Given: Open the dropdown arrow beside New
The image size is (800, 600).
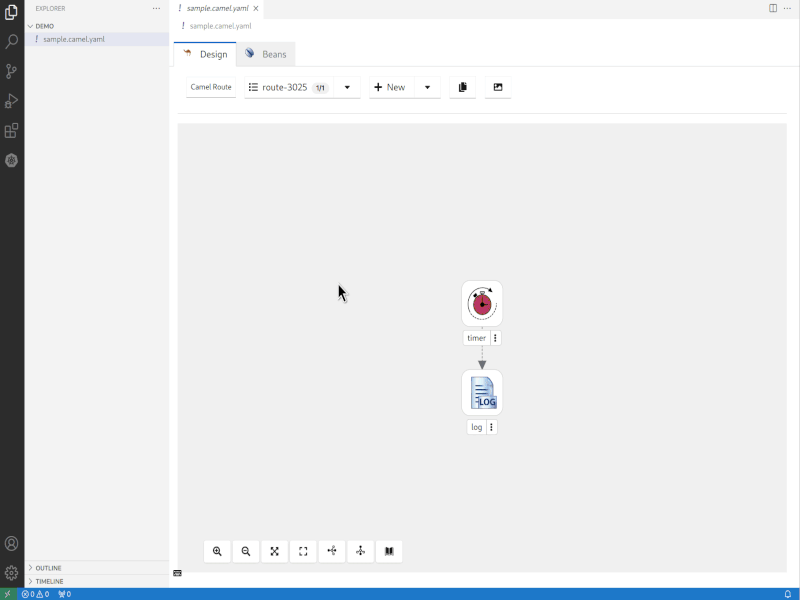Looking at the screenshot, I should 427,88.
